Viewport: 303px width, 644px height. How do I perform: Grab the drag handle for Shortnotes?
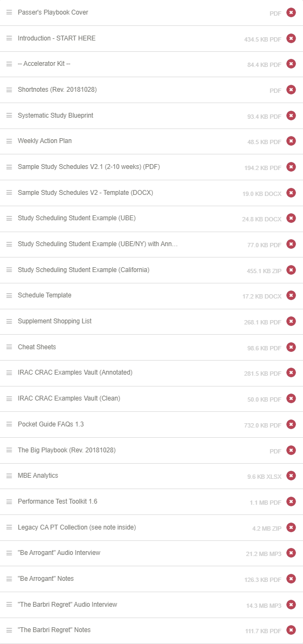click(9, 90)
